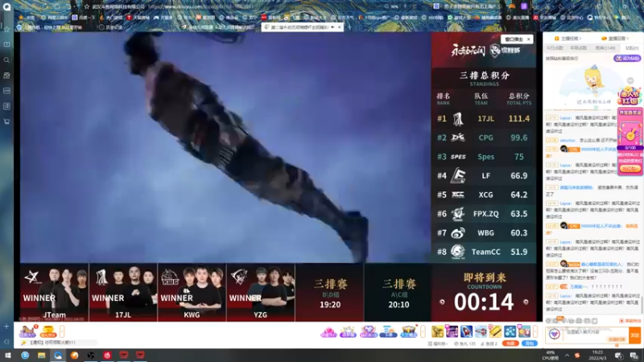Select the blue molecule gift icon
The image size is (644, 362).
(510, 331)
